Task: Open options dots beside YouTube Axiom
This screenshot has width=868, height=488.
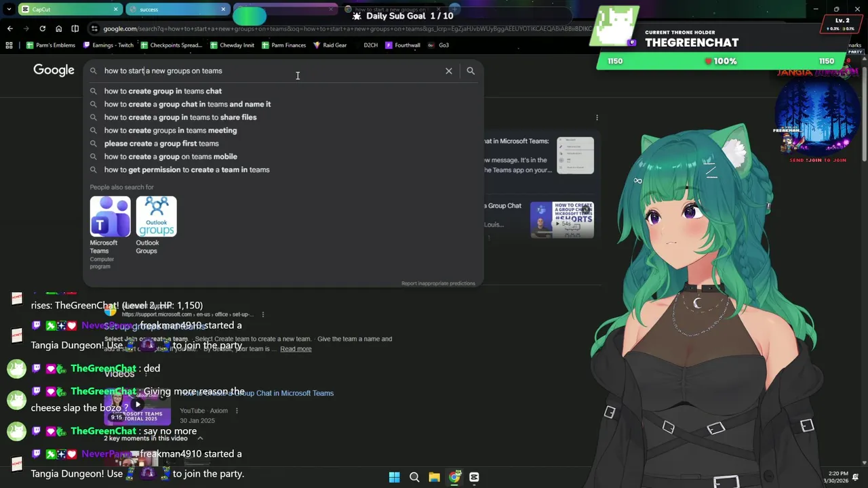Action: [x=237, y=411]
